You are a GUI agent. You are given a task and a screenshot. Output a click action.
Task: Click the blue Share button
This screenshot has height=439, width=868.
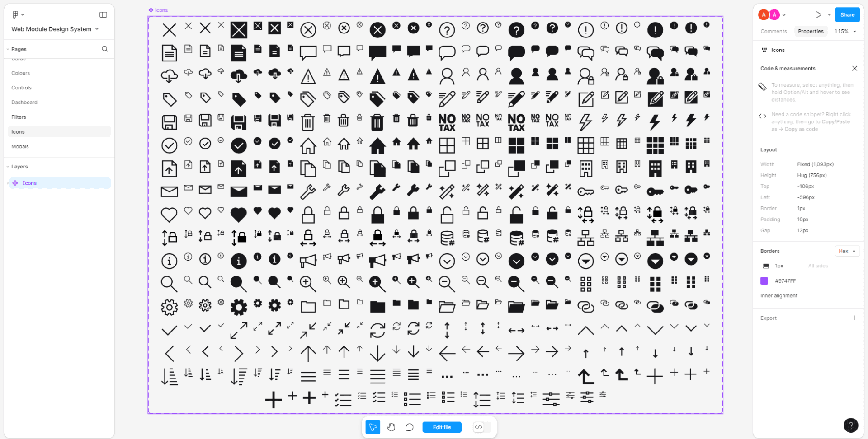847,14
